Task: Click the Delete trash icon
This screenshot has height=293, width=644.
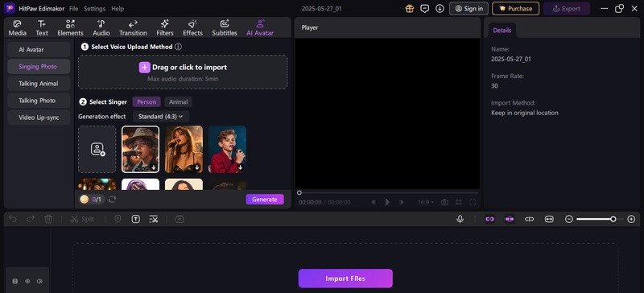Action: (x=48, y=219)
